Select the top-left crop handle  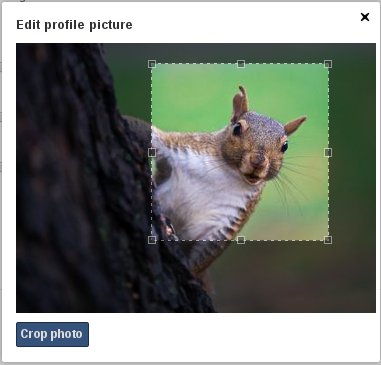tap(152, 64)
